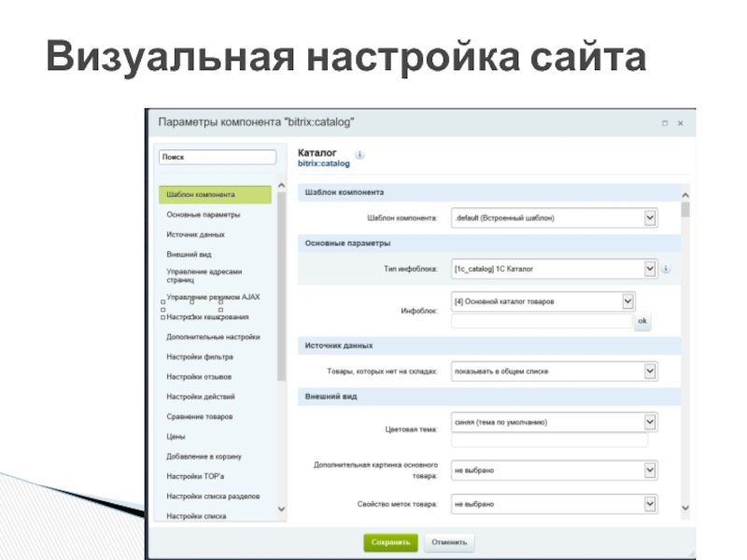Close the component parameters dialog
The height and width of the screenshot is (560, 747).
point(681,123)
